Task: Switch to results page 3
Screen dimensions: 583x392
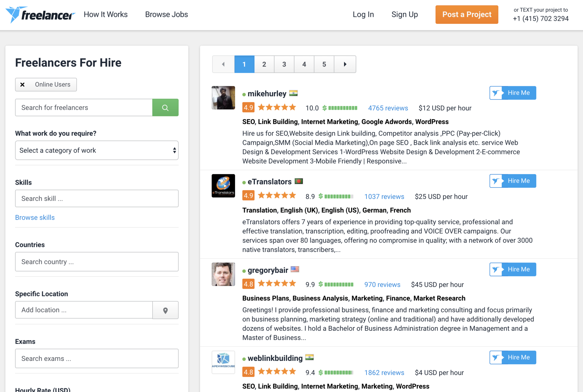Action: tap(284, 64)
